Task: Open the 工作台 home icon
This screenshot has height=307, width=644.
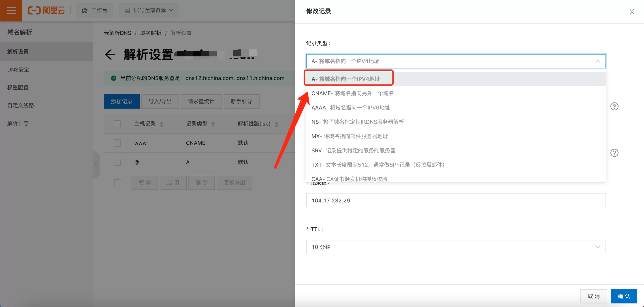Action: [85, 11]
